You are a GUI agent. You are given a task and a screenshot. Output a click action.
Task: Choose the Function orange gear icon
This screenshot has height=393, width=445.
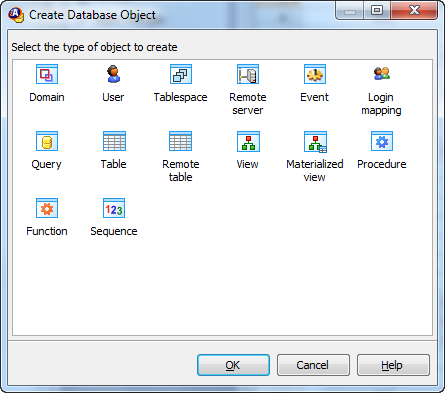click(47, 208)
